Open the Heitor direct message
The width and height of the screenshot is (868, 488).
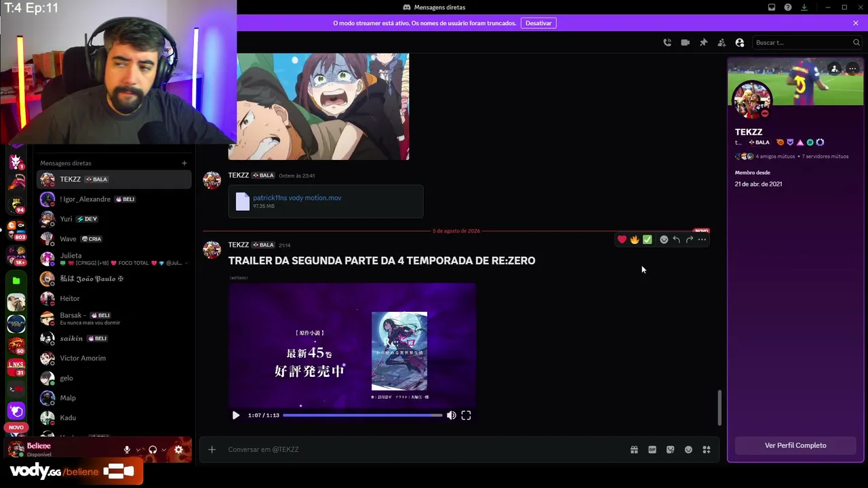pos(114,298)
